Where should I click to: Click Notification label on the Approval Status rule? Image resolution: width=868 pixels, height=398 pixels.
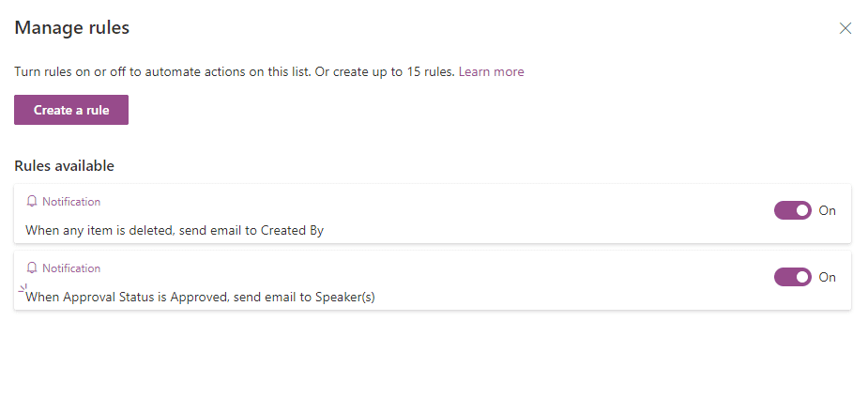click(71, 268)
